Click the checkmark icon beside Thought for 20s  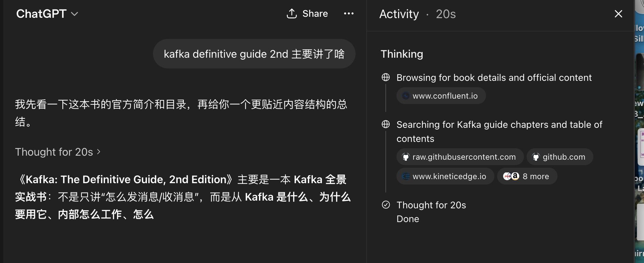(x=386, y=205)
